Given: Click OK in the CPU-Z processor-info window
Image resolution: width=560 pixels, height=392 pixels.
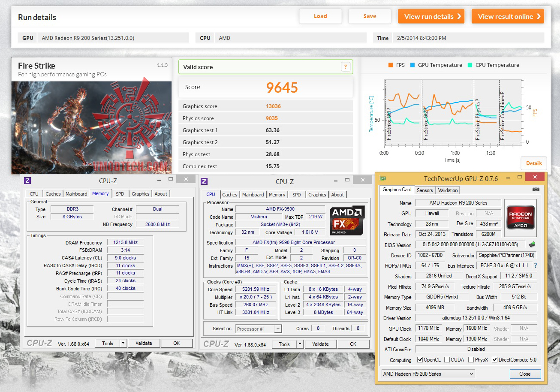Looking at the screenshot, I should (x=353, y=344).
